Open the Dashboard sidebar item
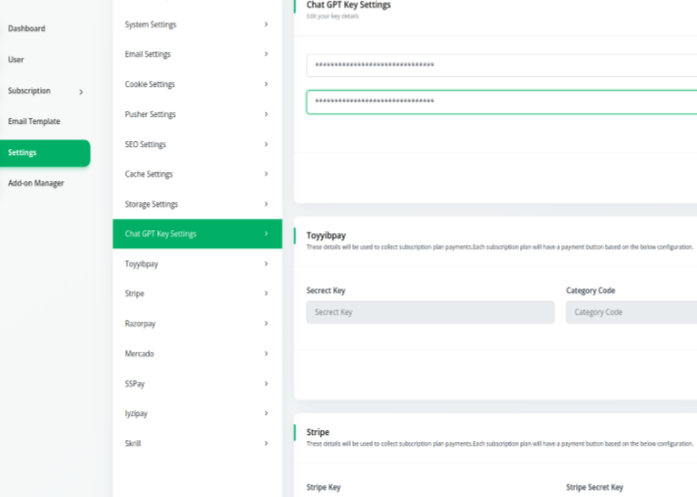This screenshot has width=697, height=497. point(27,29)
